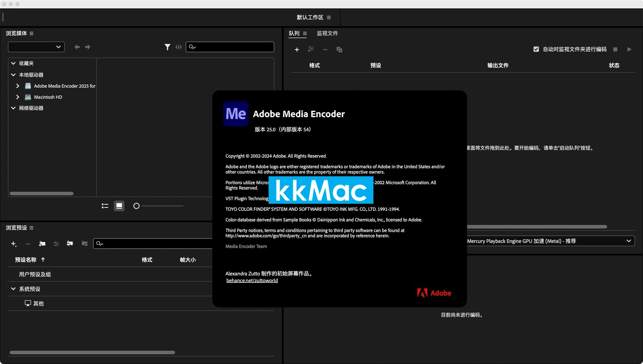Switch media browser to list view

[x=105, y=206]
